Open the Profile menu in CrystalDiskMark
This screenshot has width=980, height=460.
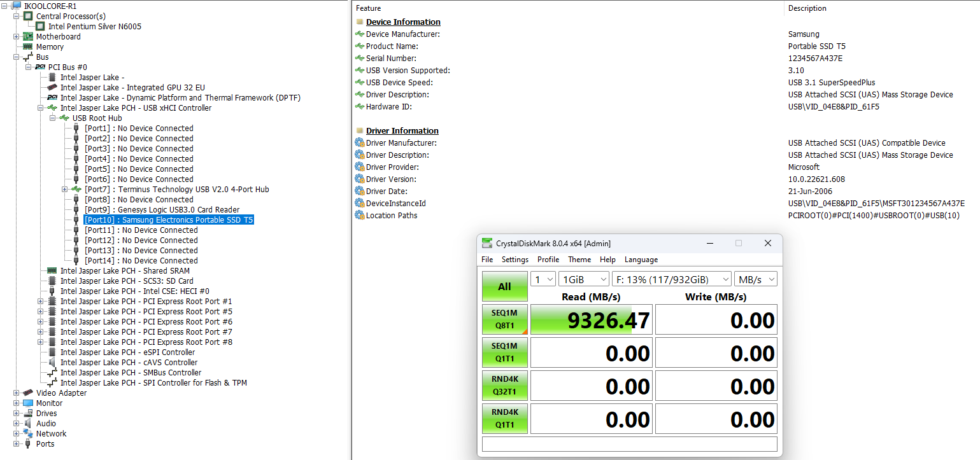pyautogui.click(x=548, y=260)
